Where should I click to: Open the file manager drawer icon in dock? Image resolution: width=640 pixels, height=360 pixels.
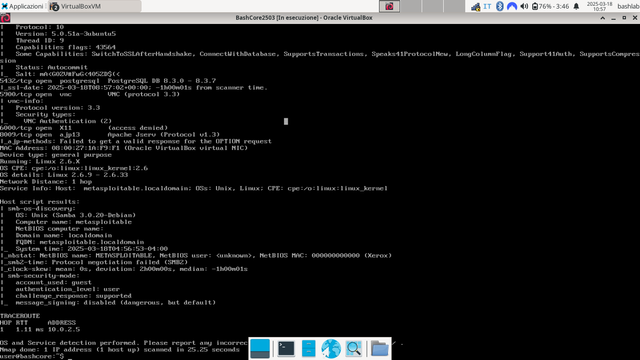pos(309,349)
